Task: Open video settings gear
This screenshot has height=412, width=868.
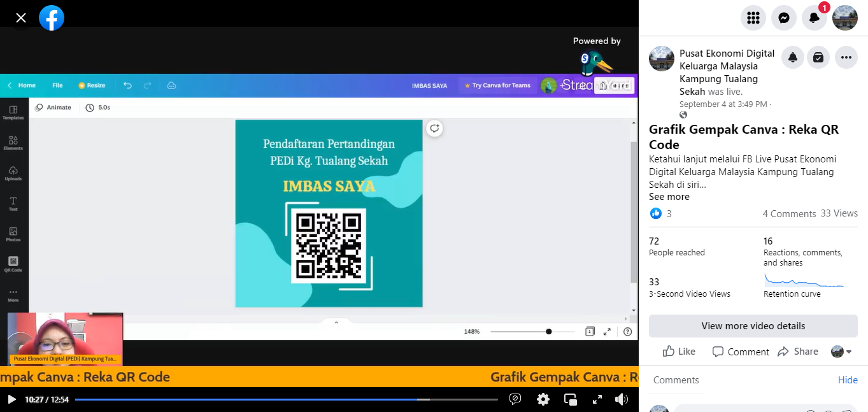Action: pos(543,399)
